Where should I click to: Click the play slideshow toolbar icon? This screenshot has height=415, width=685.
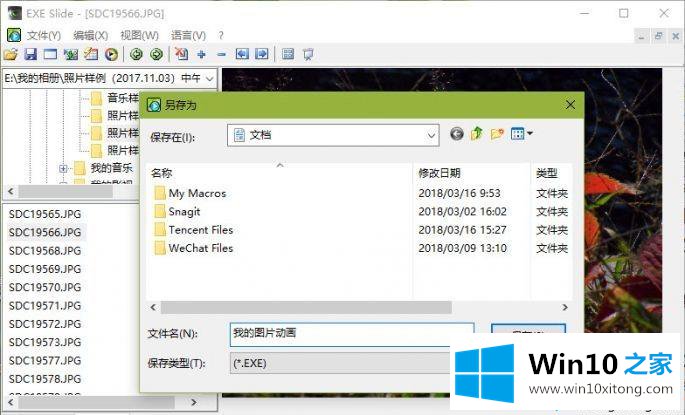click(111, 54)
